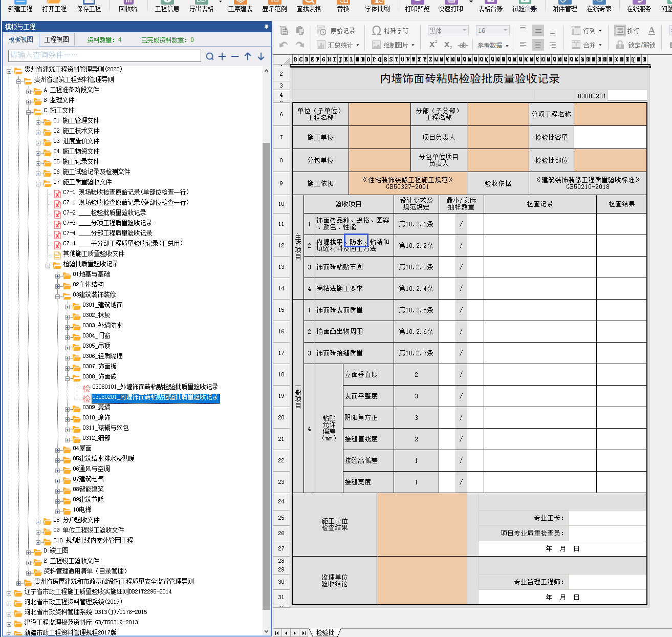672x637 pixels.
Task: Apply superscript formatting
Action: click(433, 45)
